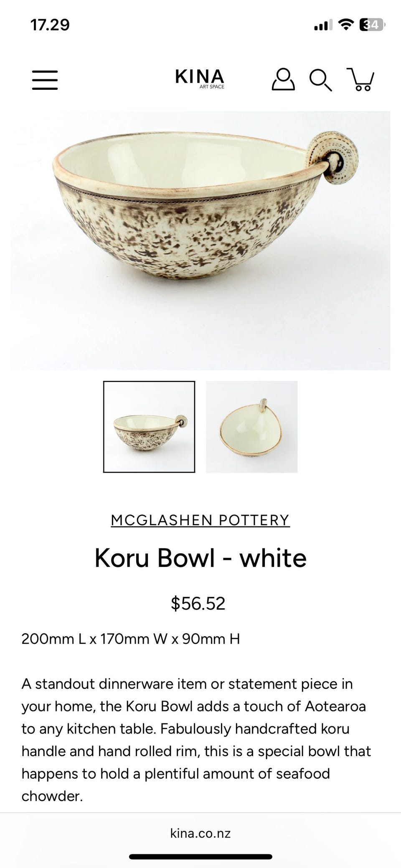Tap the Koru Bowl - white title
This screenshot has height=868, width=401.
pos(200,558)
